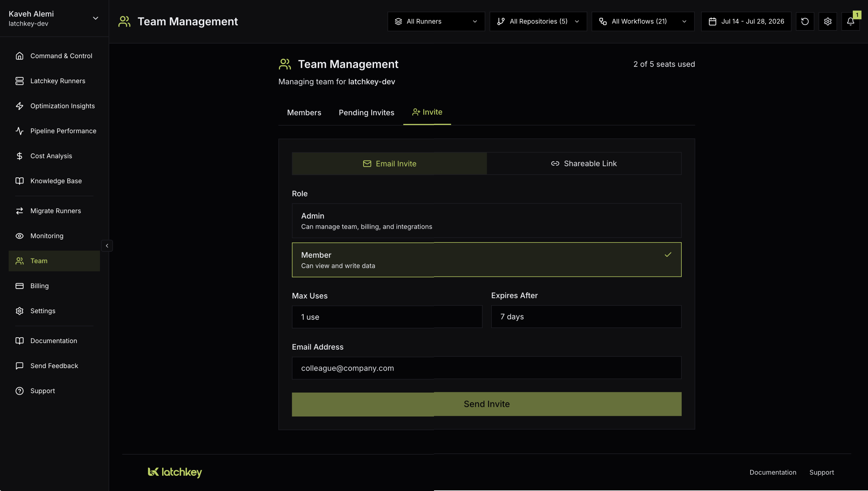868x491 pixels.
Task: Click the Settings gear icon in sidebar
Action: point(20,311)
